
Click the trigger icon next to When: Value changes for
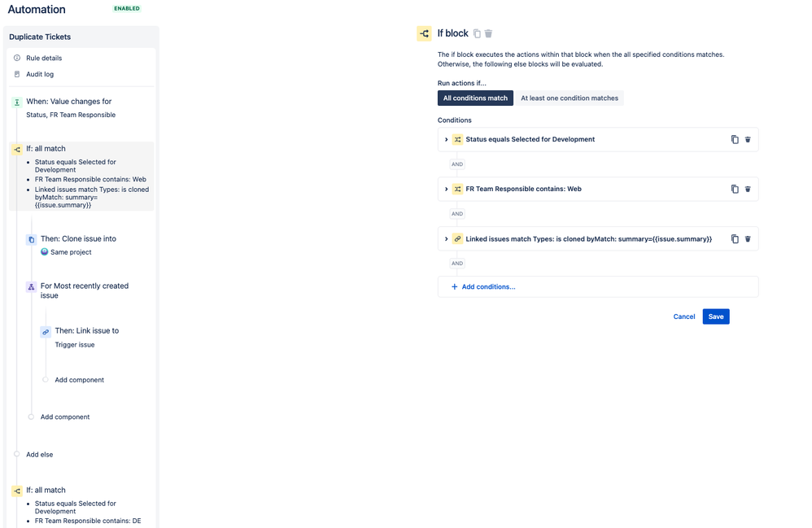tap(15, 101)
